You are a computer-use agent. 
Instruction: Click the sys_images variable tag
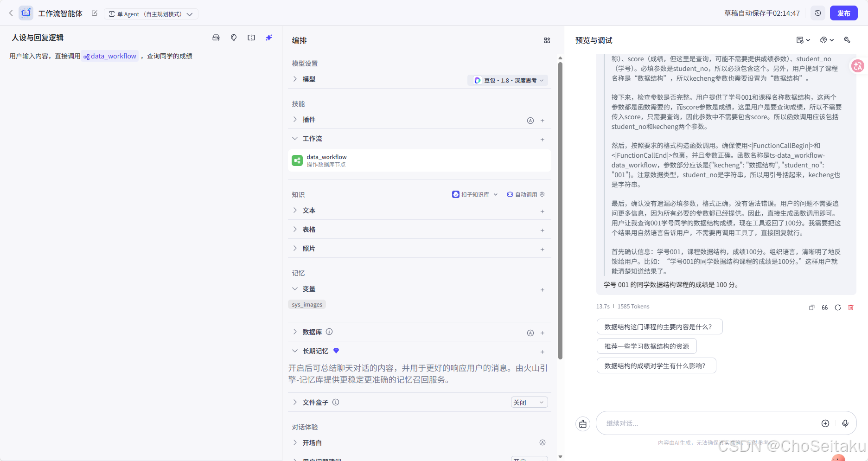(307, 305)
